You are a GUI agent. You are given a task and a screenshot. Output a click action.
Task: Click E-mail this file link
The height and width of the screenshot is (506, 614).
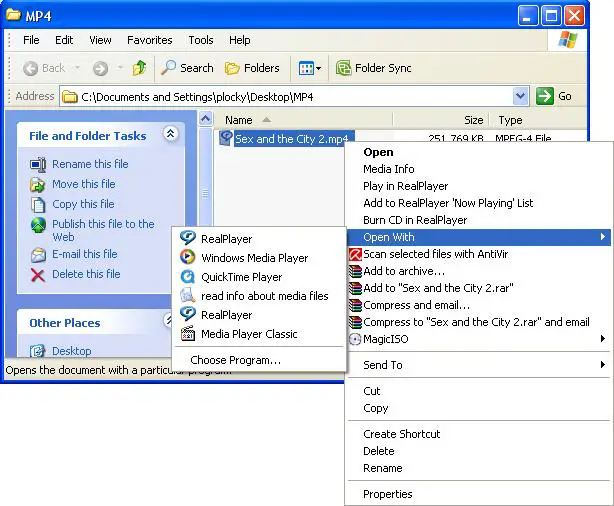[x=85, y=254]
